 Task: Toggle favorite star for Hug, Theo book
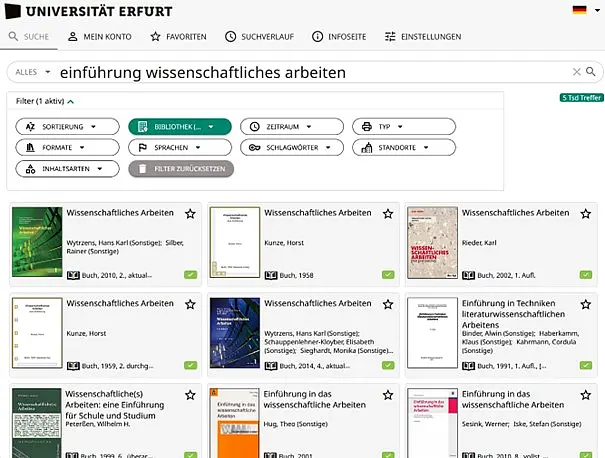coord(388,396)
